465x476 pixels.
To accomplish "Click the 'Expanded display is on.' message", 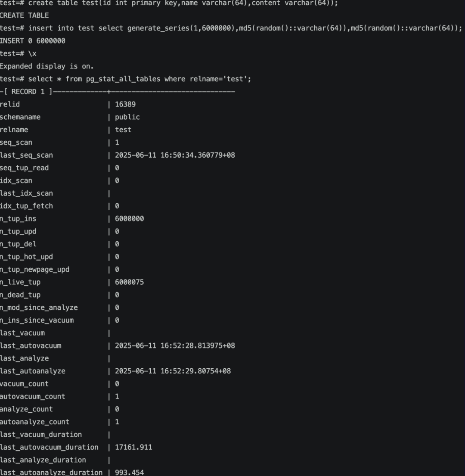I will (x=46, y=66).
